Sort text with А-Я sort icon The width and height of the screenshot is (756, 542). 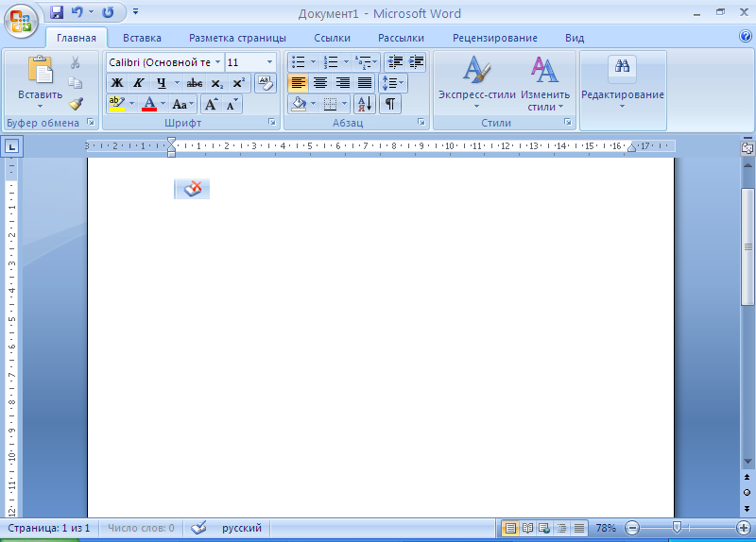(x=365, y=104)
